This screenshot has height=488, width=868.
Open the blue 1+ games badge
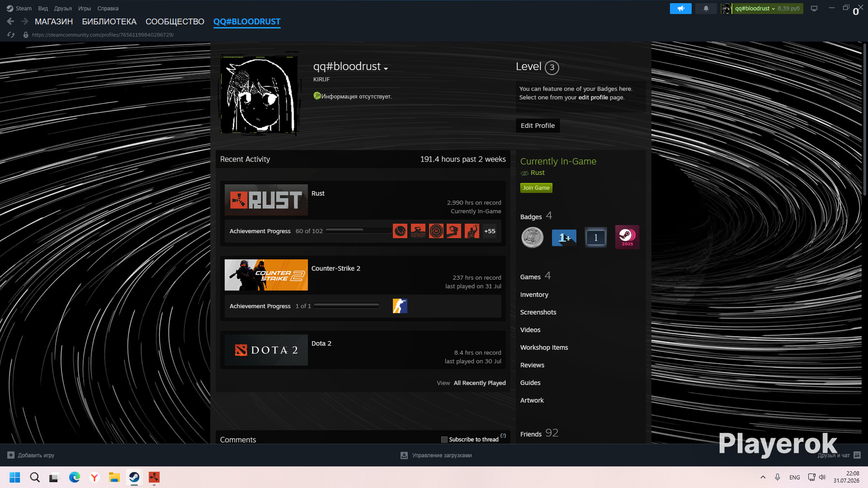(x=564, y=238)
